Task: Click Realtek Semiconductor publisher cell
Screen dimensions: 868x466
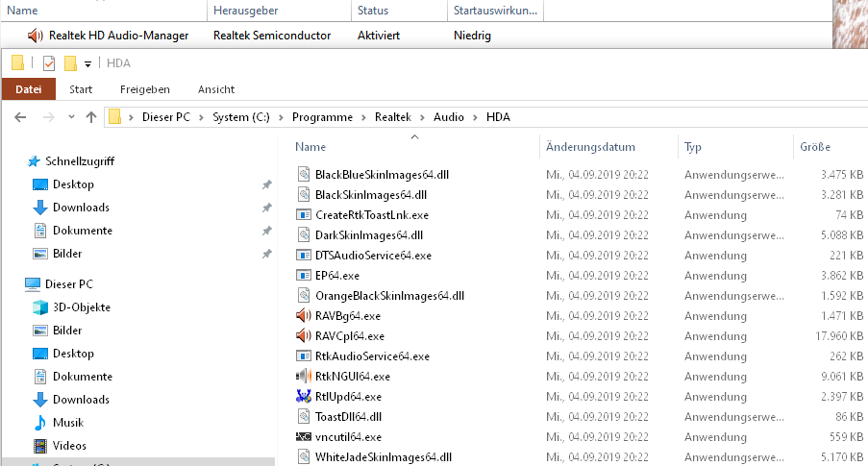Action: pos(272,36)
